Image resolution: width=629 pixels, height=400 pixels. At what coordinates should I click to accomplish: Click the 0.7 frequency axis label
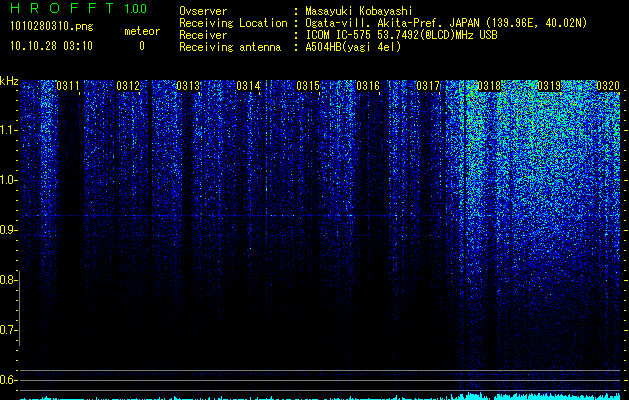[8, 330]
